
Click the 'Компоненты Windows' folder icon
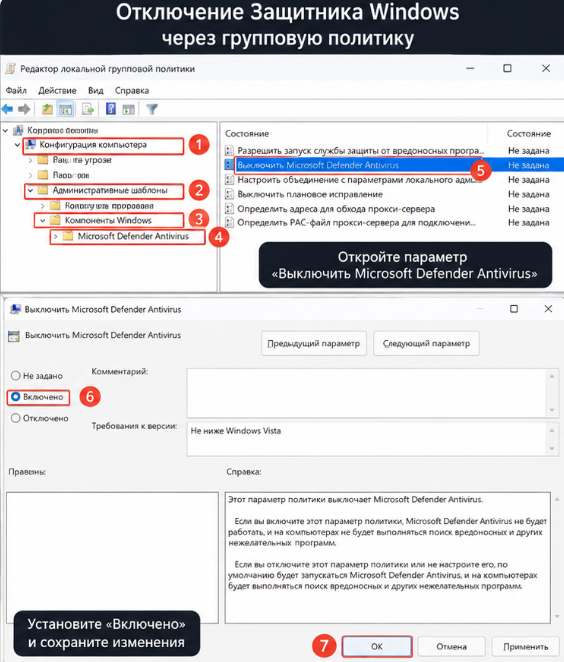(55, 220)
